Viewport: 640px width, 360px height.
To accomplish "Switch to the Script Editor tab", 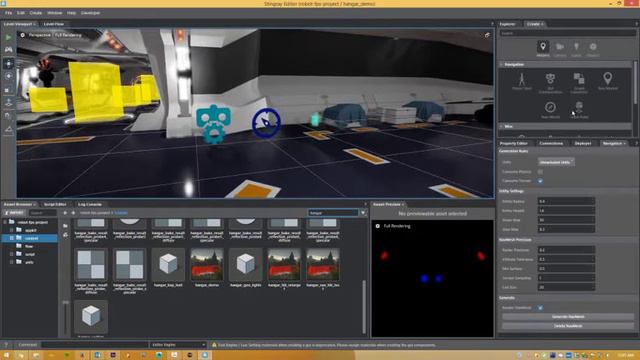I will point(55,204).
